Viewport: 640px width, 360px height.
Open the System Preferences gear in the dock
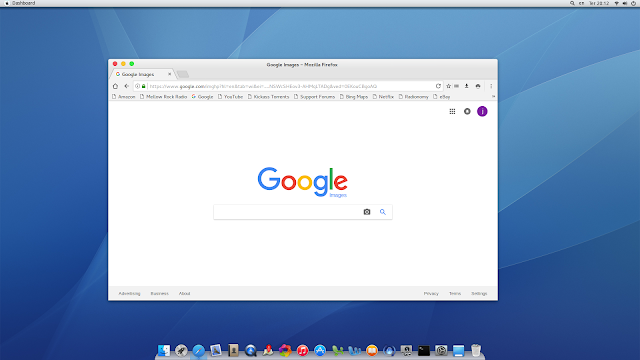point(441,350)
